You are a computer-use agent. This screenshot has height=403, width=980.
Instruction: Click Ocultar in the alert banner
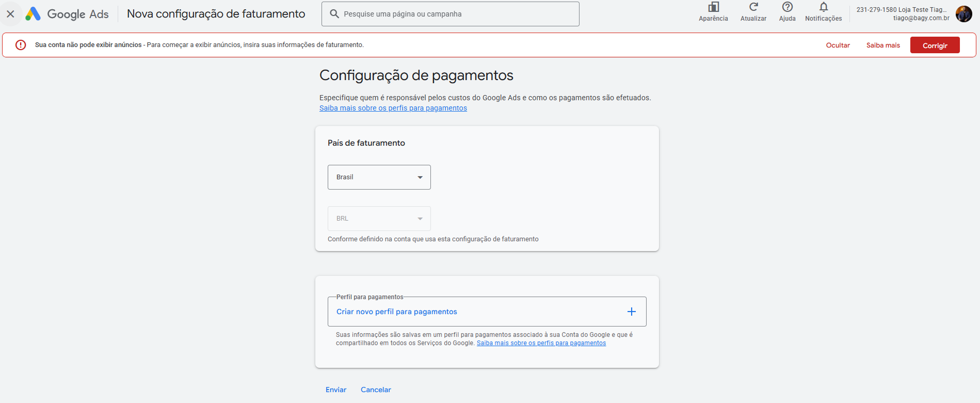(x=838, y=45)
